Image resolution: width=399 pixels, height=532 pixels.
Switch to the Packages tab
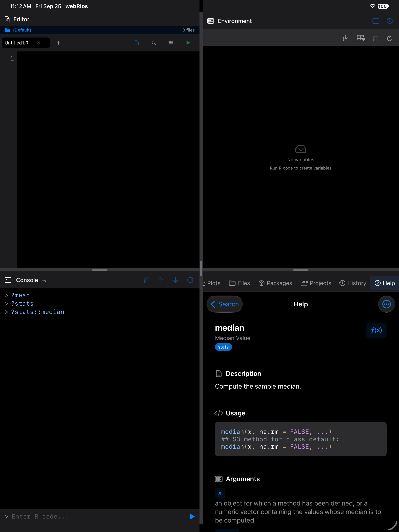point(275,283)
